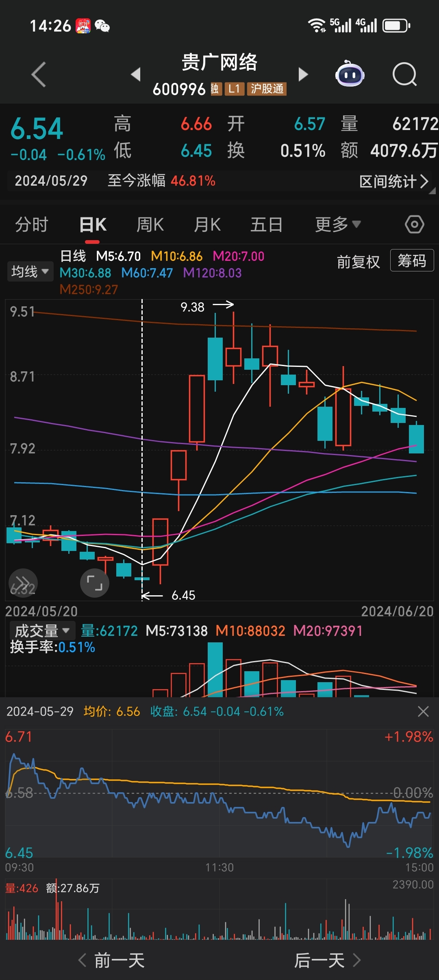Tap the M250:9.27 moving average label
Viewport: 439px width, 980px height.
click(x=89, y=290)
